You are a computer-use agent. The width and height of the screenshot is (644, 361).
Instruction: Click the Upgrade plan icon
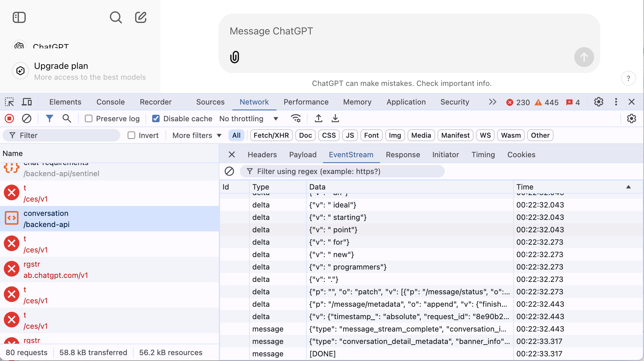coord(20,71)
